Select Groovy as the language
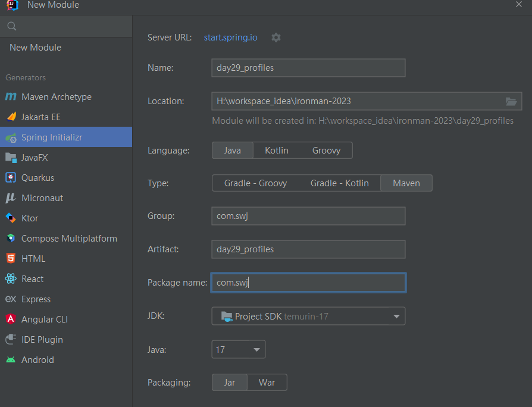The height and width of the screenshot is (407, 532). (x=326, y=151)
